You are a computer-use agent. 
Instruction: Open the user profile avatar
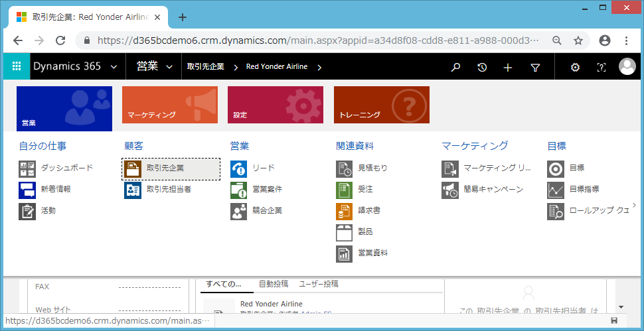tap(627, 66)
